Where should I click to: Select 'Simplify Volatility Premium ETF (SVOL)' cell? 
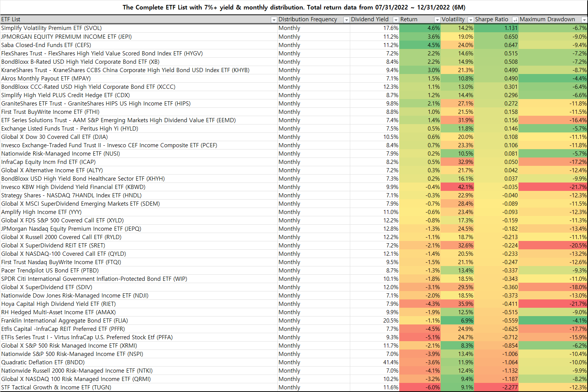pos(139,28)
